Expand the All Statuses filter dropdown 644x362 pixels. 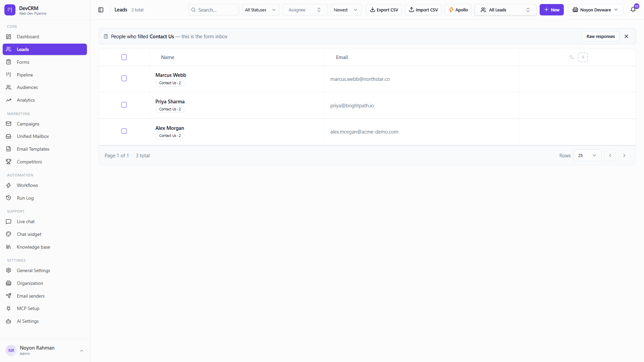point(261,10)
